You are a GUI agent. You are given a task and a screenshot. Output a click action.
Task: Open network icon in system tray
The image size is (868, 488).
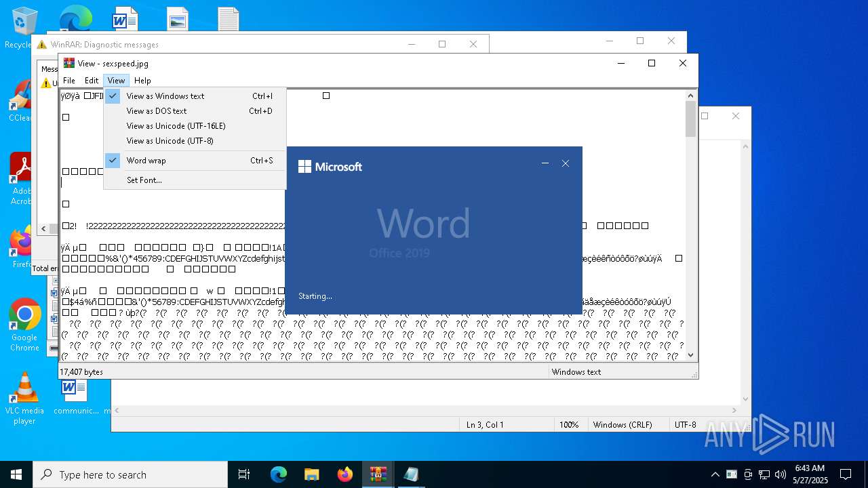[764, 474]
